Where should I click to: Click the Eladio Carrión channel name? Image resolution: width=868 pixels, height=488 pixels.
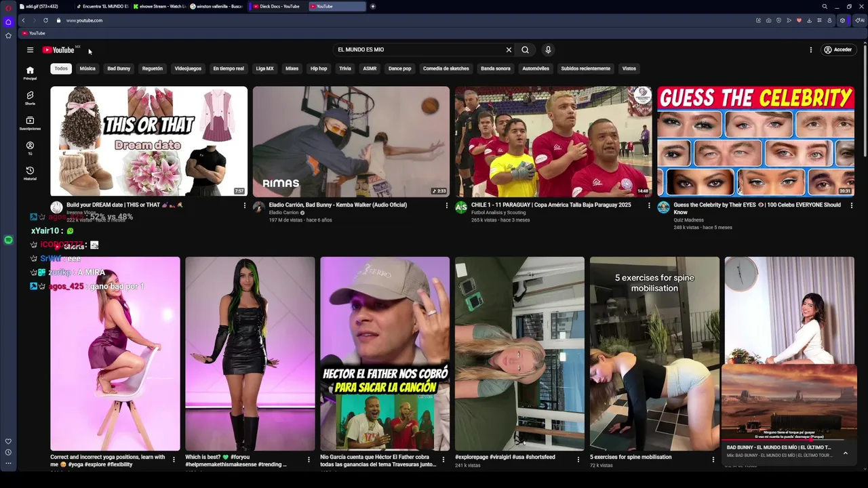283,213
